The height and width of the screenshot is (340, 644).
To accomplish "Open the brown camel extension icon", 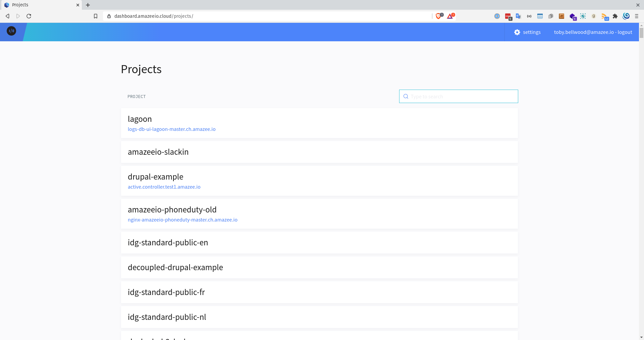I will [561, 16].
